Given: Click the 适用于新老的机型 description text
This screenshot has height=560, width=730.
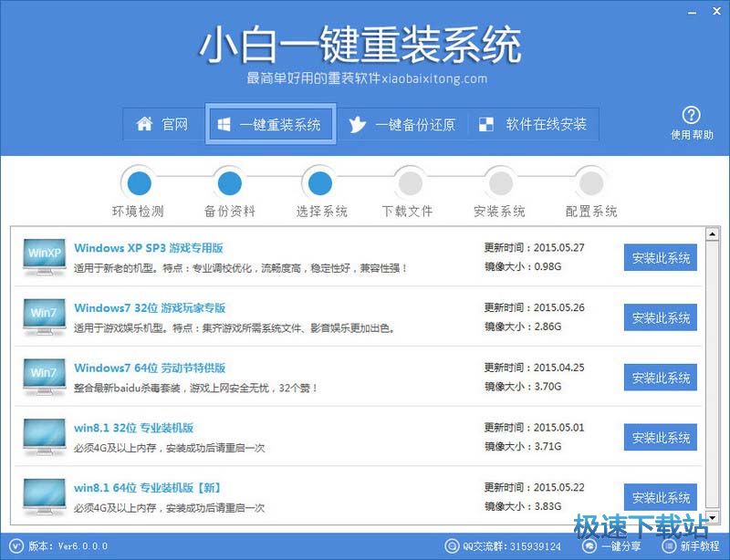Looking at the screenshot, I should click(x=241, y=268).
